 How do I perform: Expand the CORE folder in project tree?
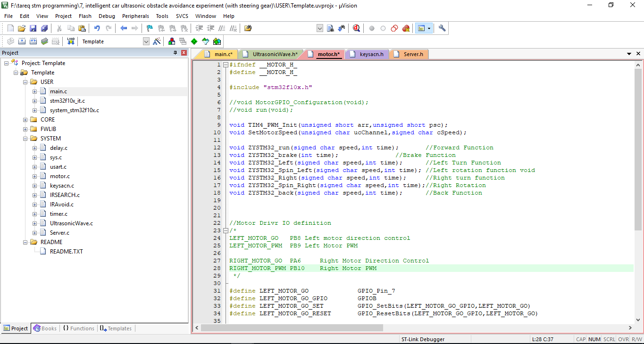tap(25, 120)
